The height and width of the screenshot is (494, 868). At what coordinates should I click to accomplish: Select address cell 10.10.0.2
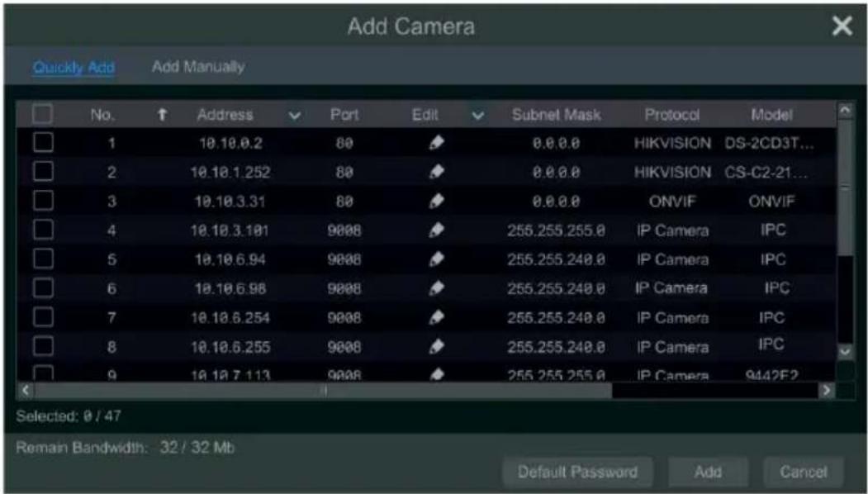tap(231, 144)
